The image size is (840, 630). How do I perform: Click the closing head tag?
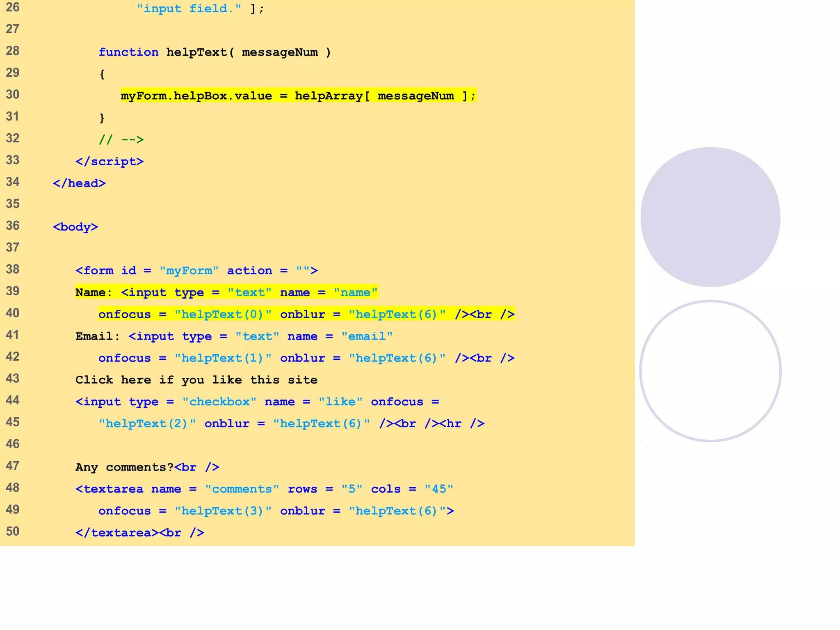point(79,183)
